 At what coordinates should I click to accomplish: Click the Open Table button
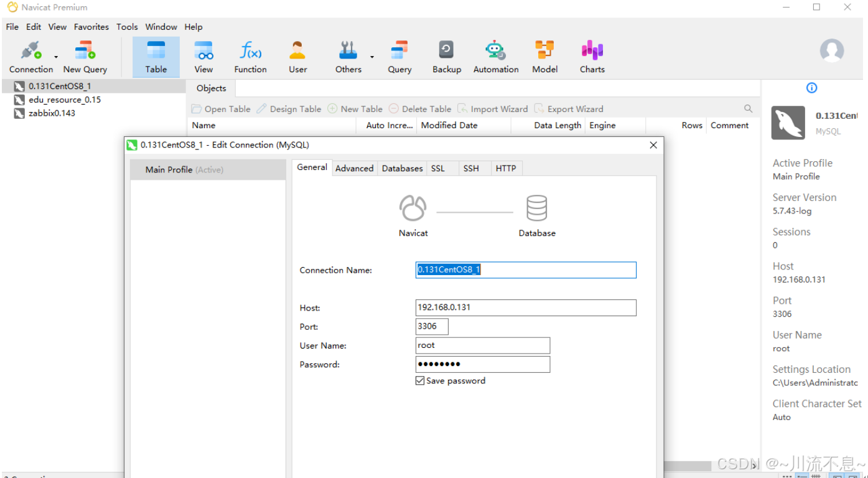[221, 109]
